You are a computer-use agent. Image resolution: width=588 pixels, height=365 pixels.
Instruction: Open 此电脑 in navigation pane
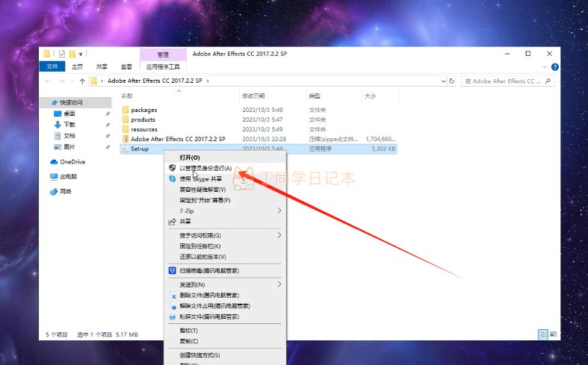click(68, 176)
